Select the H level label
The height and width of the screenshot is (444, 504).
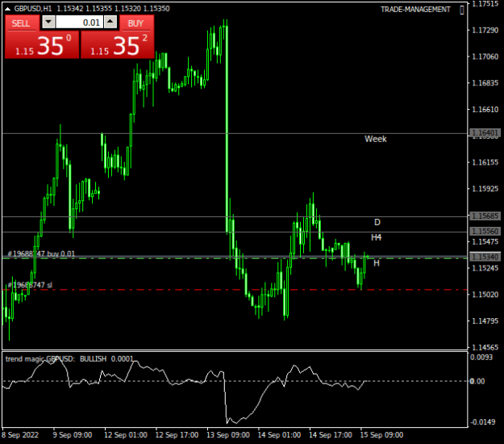click(377, 263)
